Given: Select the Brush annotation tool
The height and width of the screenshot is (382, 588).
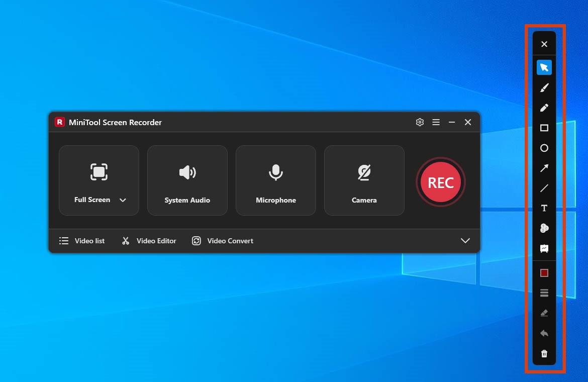Looking at the screenshot, I should [544, 87].
